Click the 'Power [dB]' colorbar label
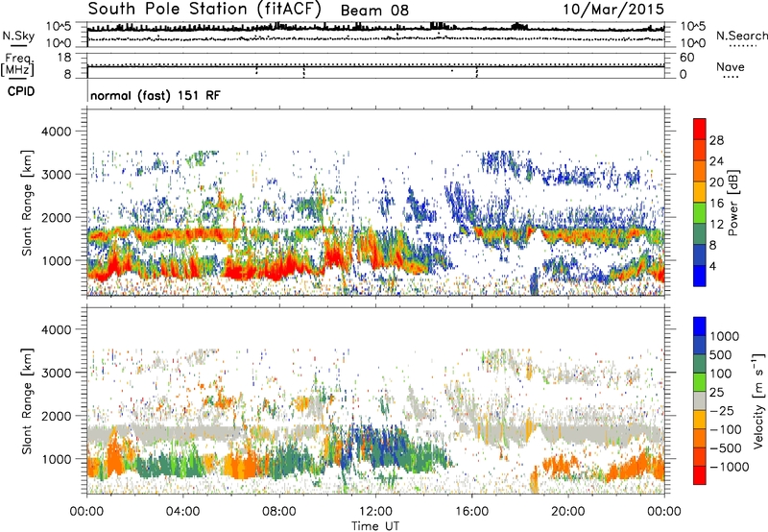 pos(733,203)
